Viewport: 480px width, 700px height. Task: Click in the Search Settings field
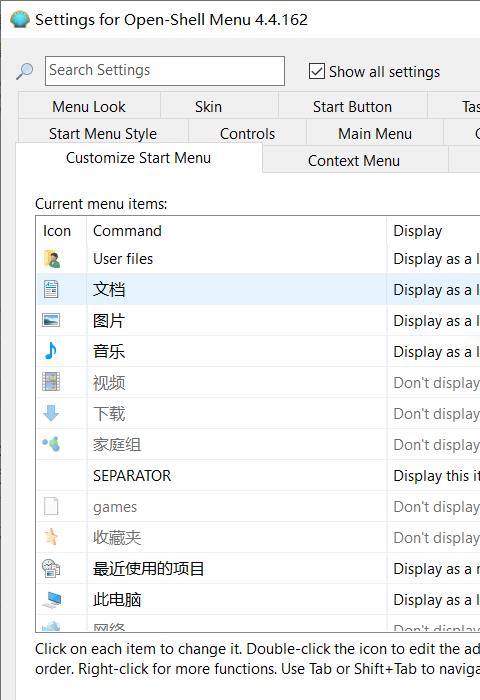tap(165, 71)
